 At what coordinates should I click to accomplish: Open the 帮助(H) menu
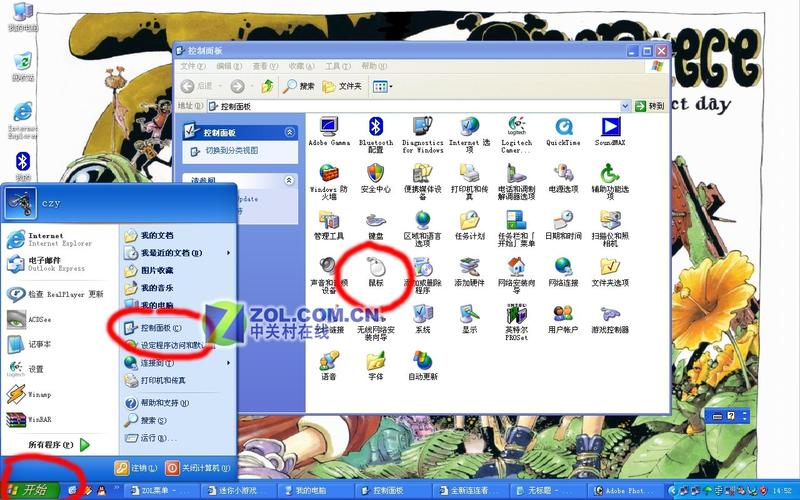pyautogui.click(x=374, y=66)
